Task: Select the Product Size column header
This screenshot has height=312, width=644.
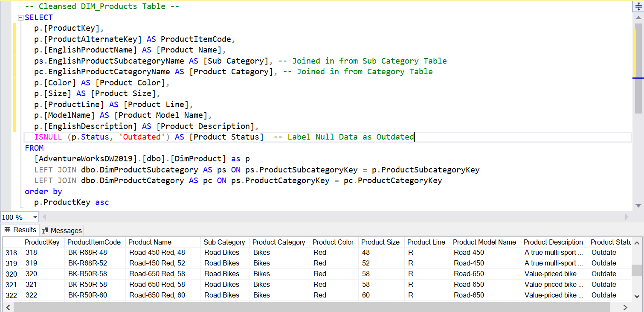Action: 381,242
